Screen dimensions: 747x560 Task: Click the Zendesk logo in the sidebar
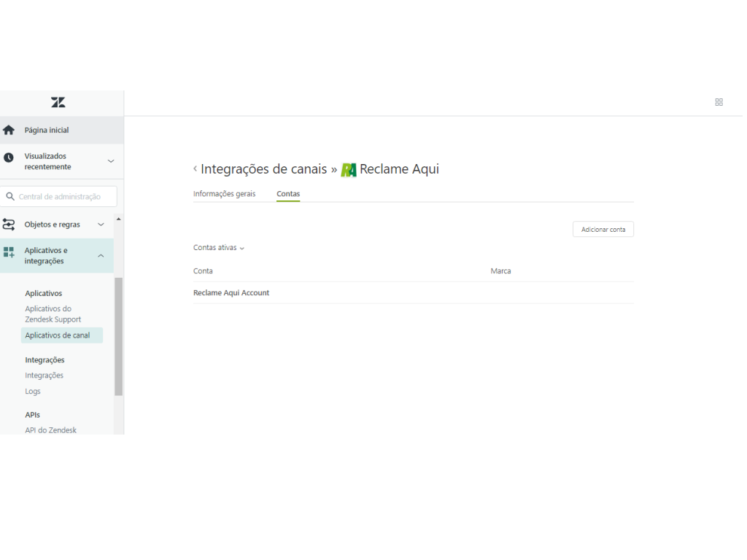58,102
